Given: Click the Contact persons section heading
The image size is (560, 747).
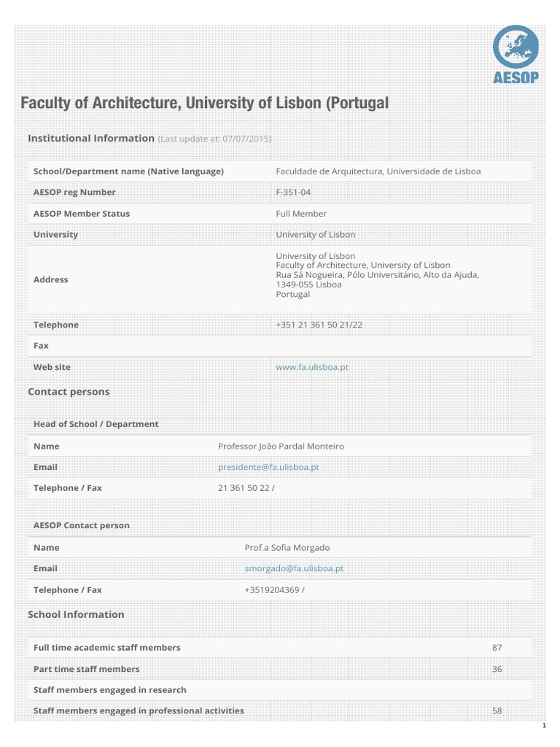Looking at the screenshot, I should click(x=69, y=392).
